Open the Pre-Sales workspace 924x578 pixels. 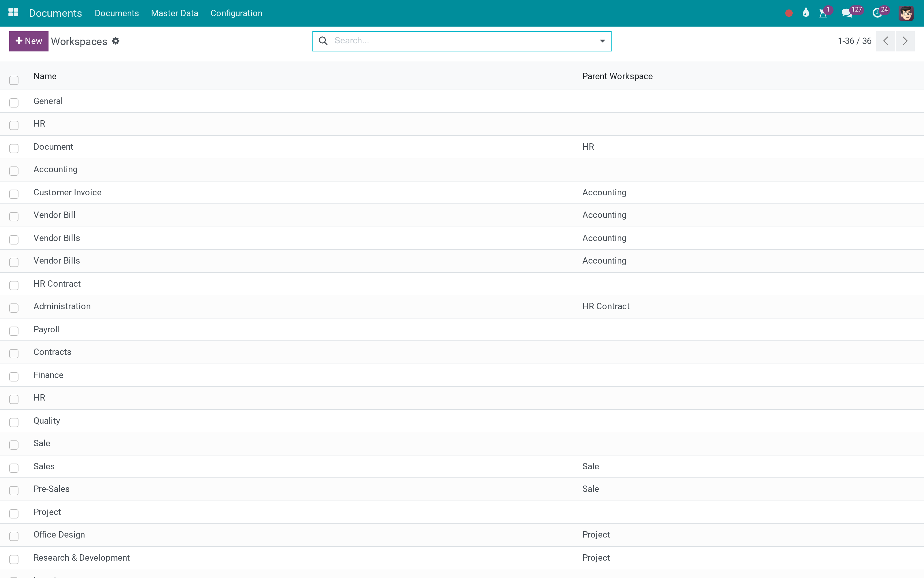click(x=52, y=489)
